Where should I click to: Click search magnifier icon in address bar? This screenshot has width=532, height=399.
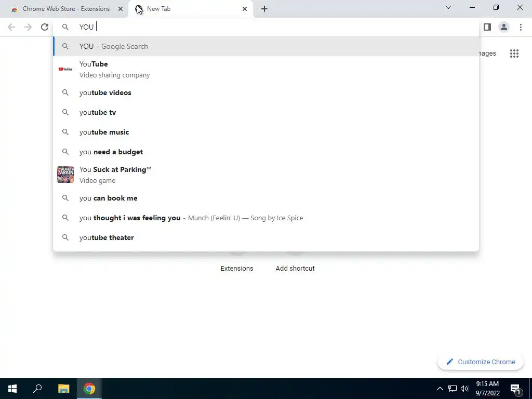click(65, 27)
